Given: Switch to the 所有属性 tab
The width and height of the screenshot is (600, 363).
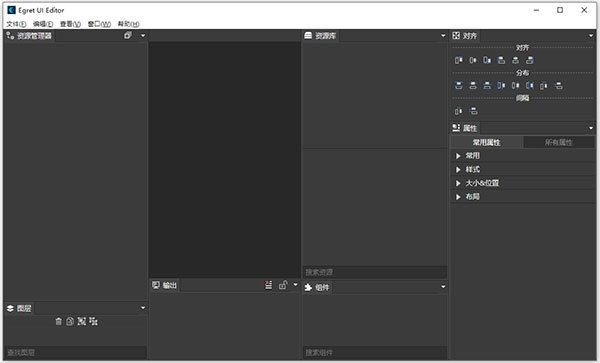Looking at the screenshot, I should tap(559, 142).
